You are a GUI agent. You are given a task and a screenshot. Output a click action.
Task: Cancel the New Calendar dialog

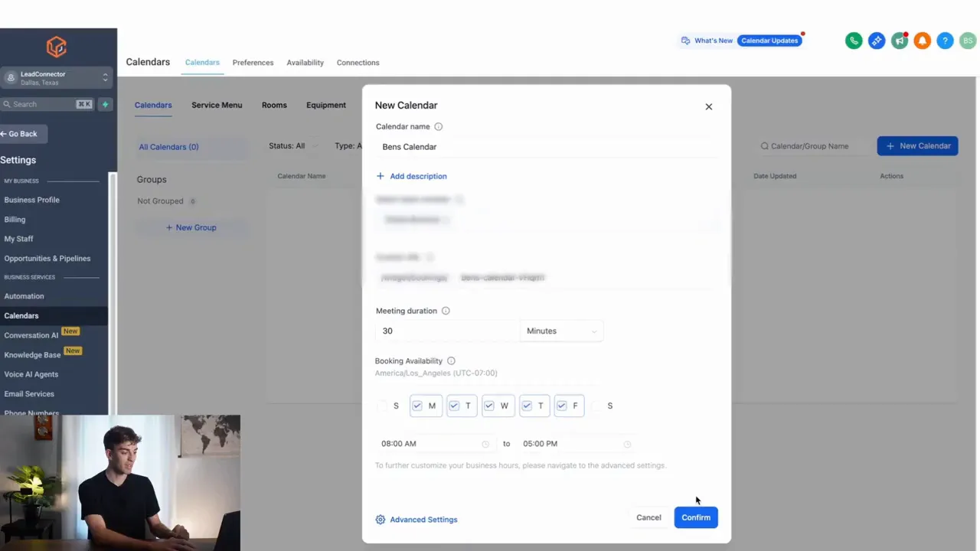click(x=648, y=517)
